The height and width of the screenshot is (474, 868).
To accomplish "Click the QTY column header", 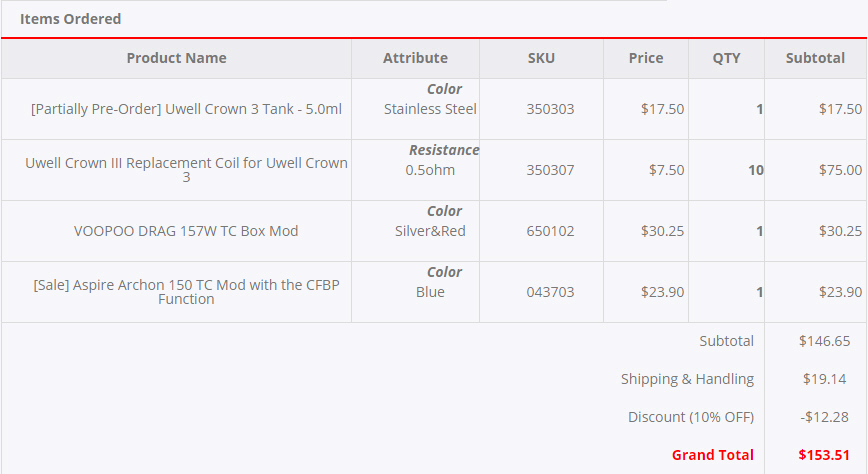I will pos(726,58).
